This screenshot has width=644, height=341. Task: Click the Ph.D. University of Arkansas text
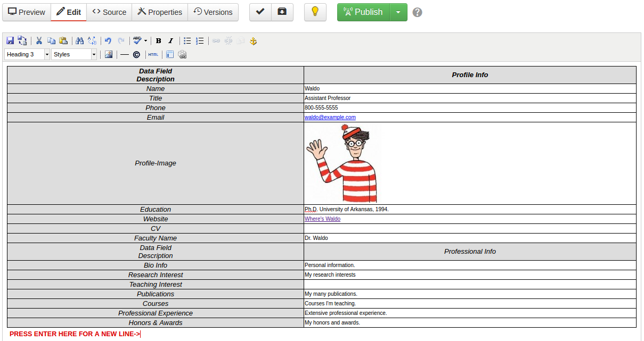coord(347,209)
